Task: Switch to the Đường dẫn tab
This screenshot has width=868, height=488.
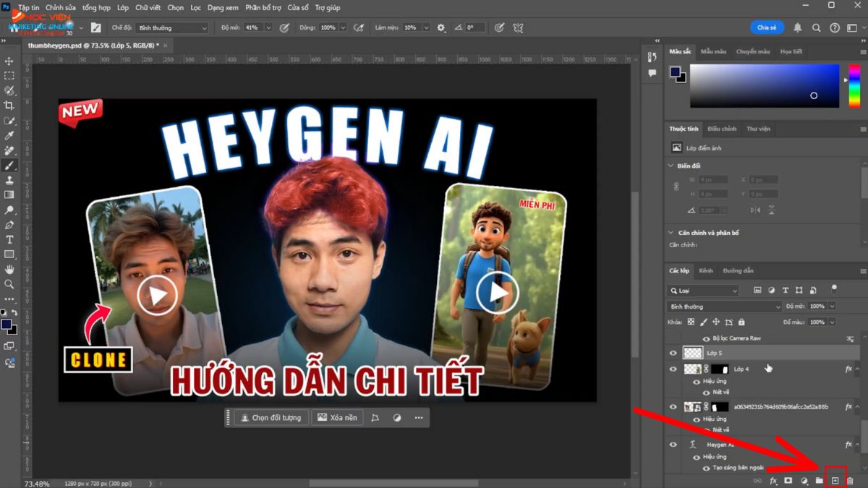Action: (738, 270)
